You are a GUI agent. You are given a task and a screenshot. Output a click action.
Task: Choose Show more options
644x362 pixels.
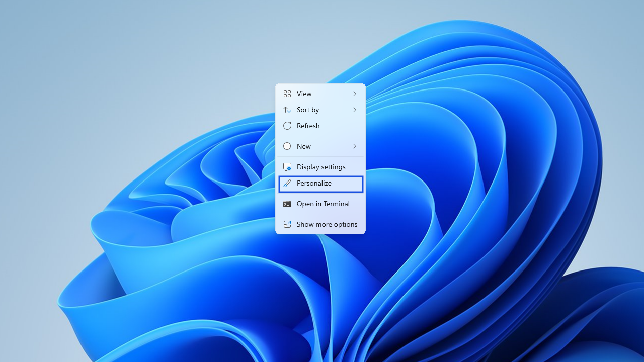tap(320, 224)
